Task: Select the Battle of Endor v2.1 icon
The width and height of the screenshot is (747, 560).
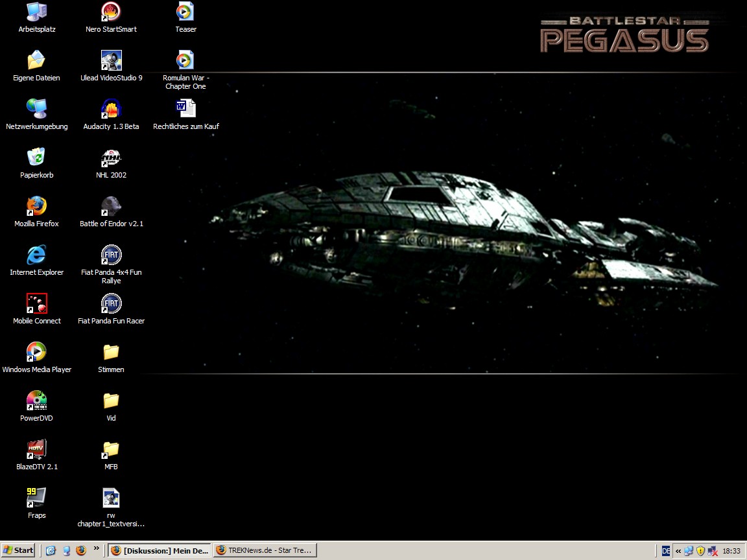Action: (x=111, y=206)
